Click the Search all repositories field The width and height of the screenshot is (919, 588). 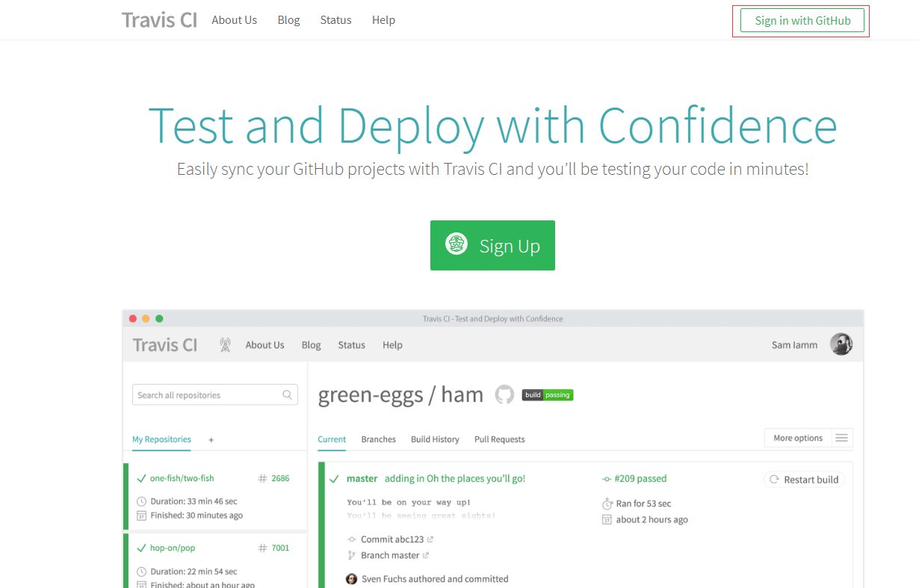point(215,394)
